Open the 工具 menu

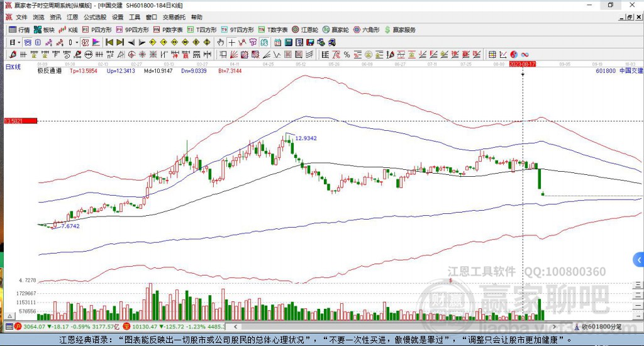135,17
